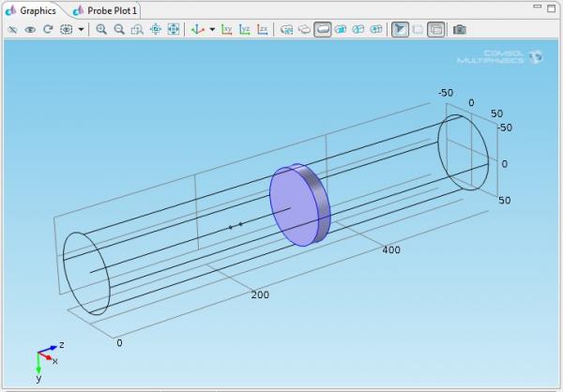
Task: Click the hide selected objects icon
Action: click(12, 29)
